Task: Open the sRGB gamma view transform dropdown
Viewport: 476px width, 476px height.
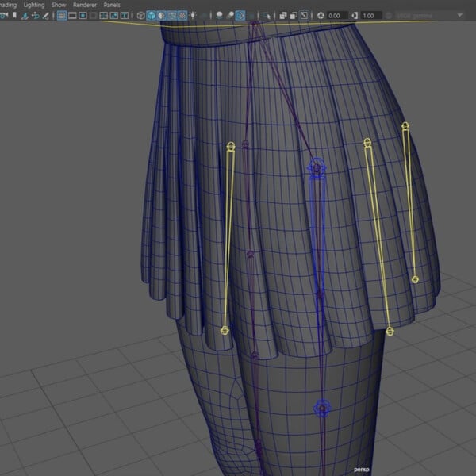Action: [429, 16]
